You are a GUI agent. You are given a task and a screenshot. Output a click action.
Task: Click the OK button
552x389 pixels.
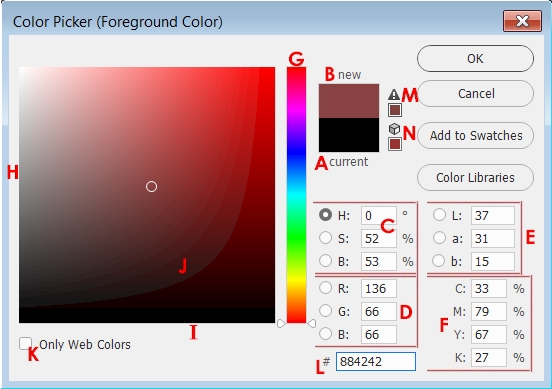pos(475,58)
